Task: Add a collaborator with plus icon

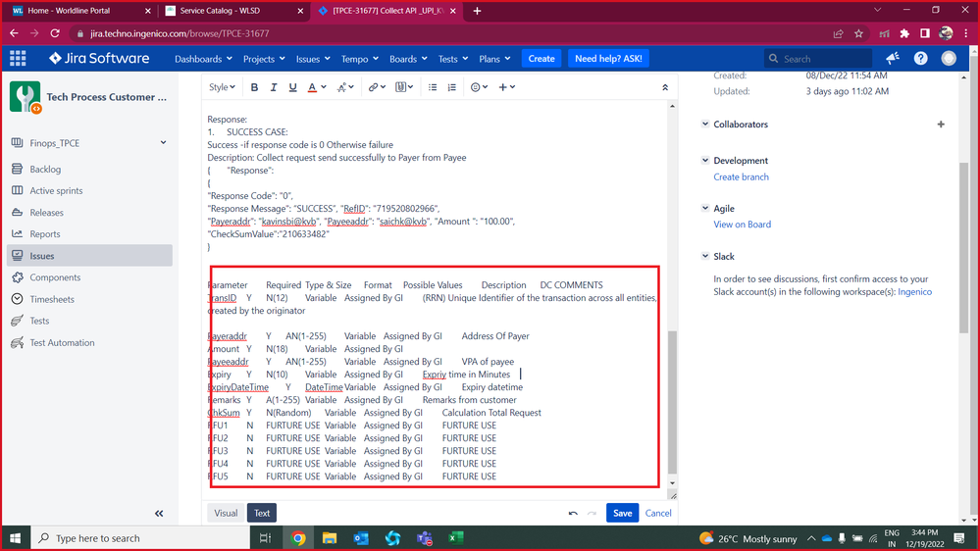Action: click(941, 125)
